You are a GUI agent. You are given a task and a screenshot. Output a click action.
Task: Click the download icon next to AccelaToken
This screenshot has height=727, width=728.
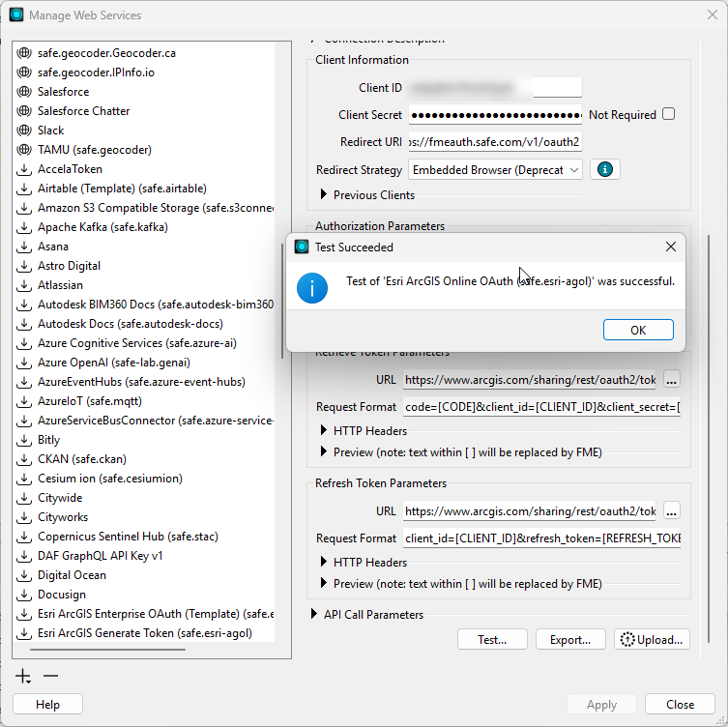[24, 169]
